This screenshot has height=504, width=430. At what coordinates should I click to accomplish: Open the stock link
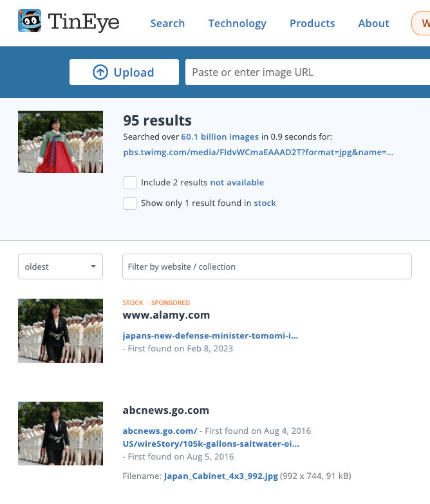pos(265,203)
